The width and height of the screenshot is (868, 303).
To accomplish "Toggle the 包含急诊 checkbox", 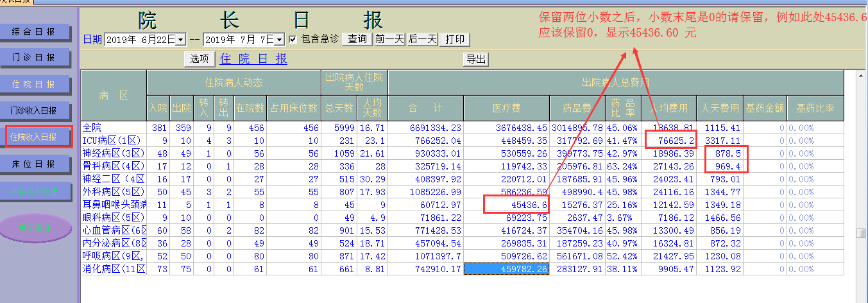I will click(x=293, y=39).
